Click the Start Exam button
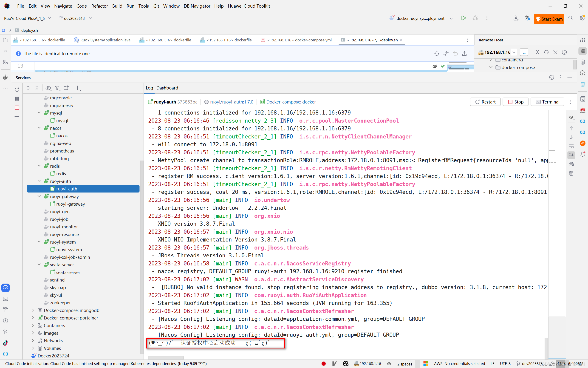Viewport: 588px width, 368px height. pyautogui.click(x=549, y=19)
